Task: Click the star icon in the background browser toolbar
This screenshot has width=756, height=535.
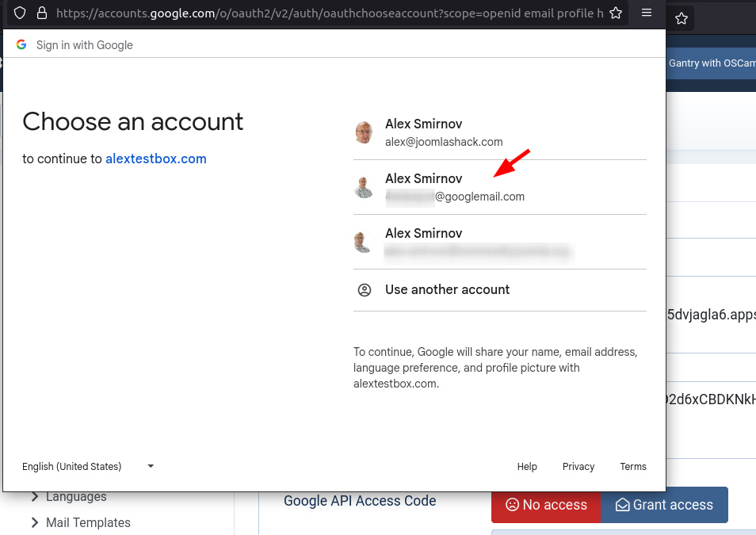Action: tap(682, 19)
